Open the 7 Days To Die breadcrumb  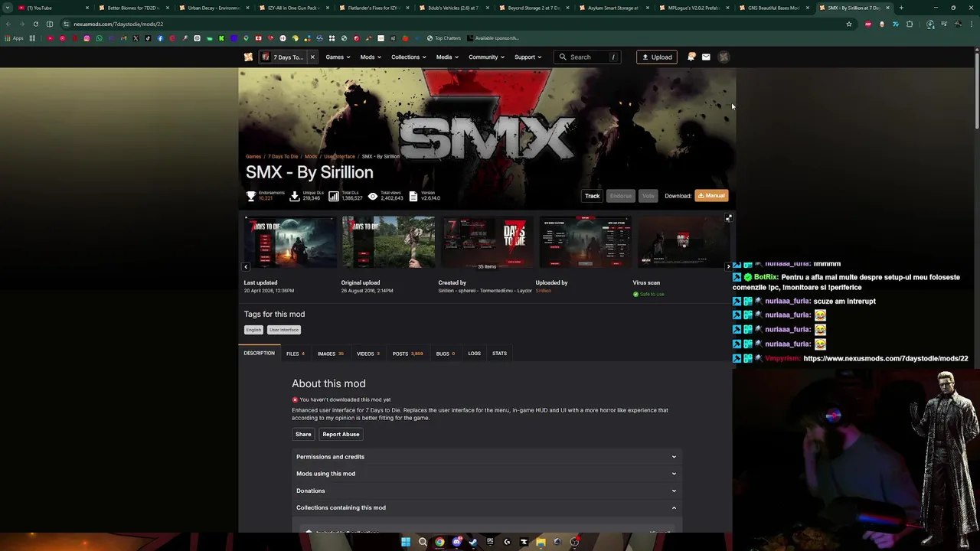click(283, 157)
